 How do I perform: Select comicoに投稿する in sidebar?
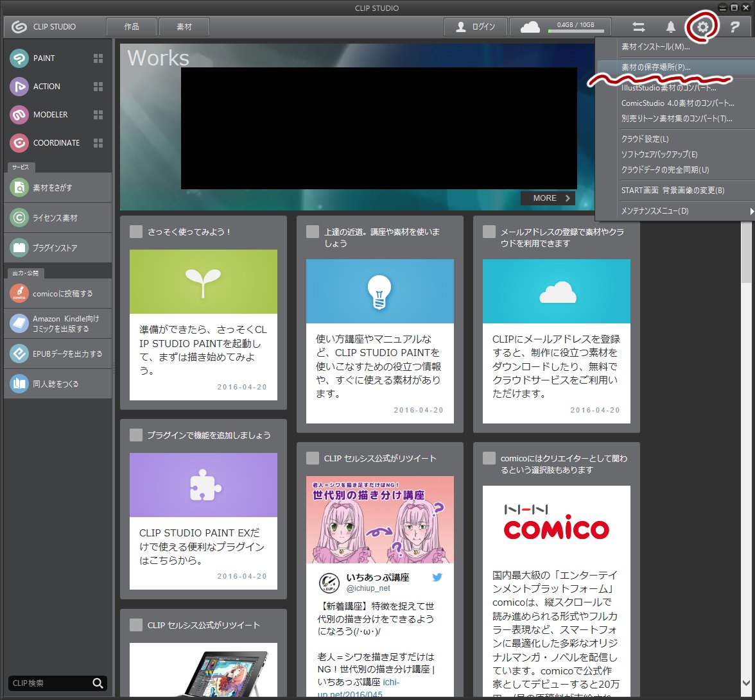click(58, 293)
